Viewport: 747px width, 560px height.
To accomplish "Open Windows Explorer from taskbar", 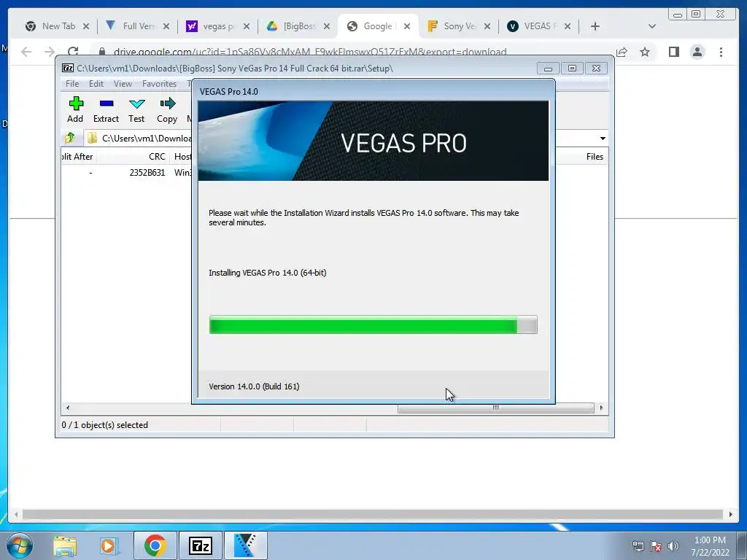I will pos(65,545).
